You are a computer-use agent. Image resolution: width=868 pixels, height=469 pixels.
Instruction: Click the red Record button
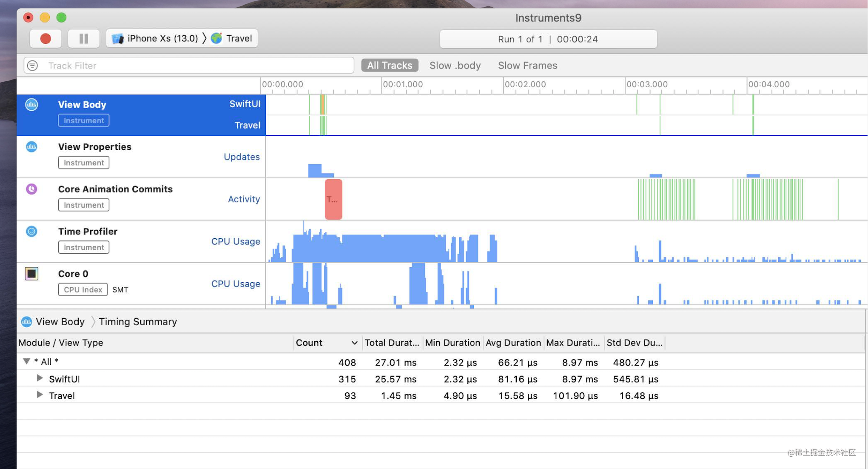46,39
